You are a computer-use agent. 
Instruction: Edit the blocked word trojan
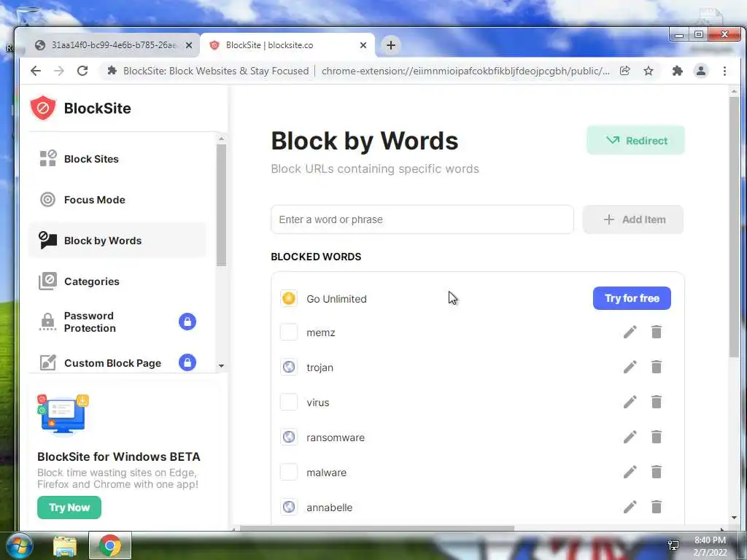click(x=630, y=367)
